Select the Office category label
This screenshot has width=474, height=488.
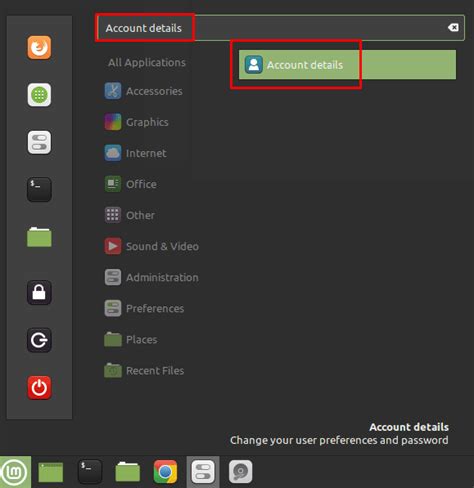pos(141,184)
